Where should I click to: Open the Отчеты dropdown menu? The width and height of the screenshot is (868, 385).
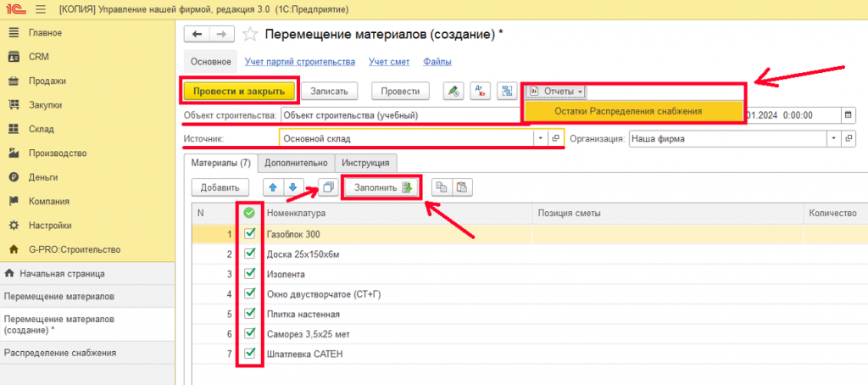pyautogui.click(x=558, y=91)
